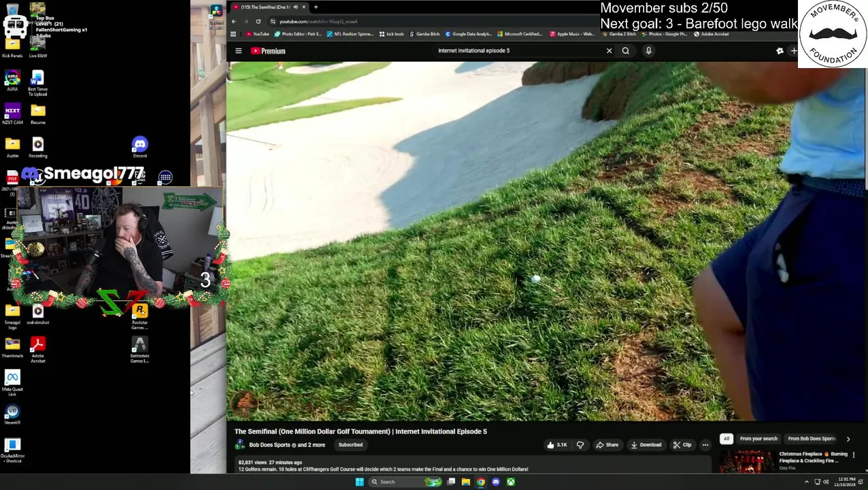Image resolution: width=868 pixels, height=490 pixels.
Task: Open Google Chrome from the taskbar
Action: click(x=481, y=482)
